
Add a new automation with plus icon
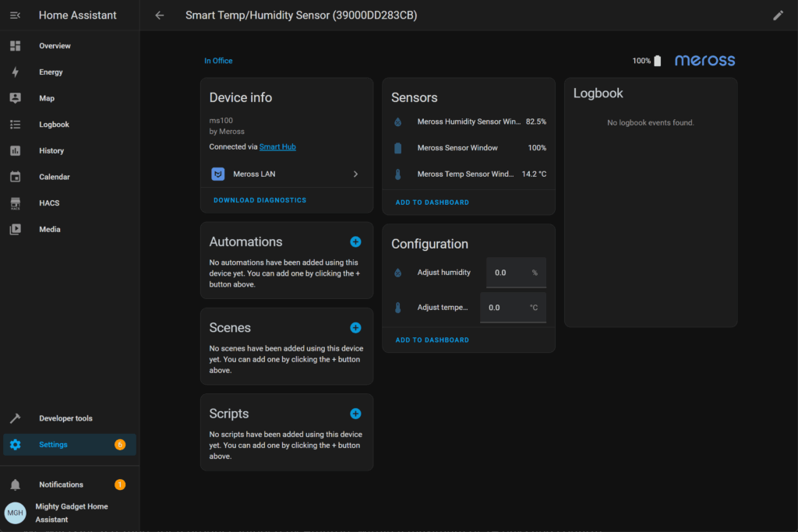click(x=355, y=241)
